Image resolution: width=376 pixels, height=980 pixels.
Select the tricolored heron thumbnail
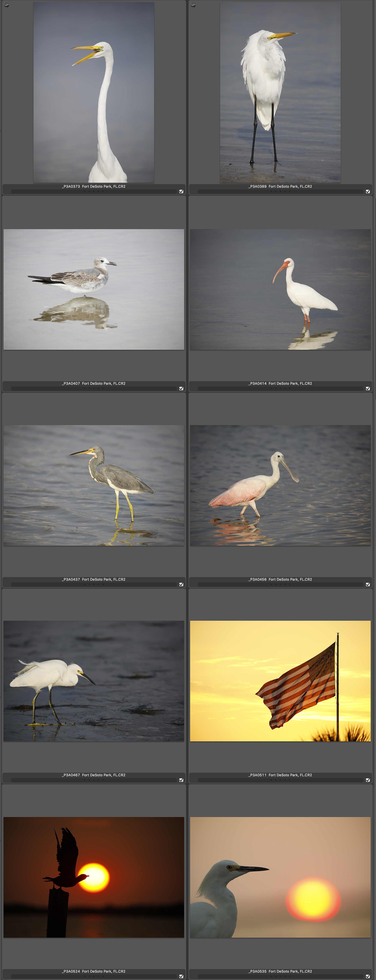pyautogui.click(x=94, y=485)
